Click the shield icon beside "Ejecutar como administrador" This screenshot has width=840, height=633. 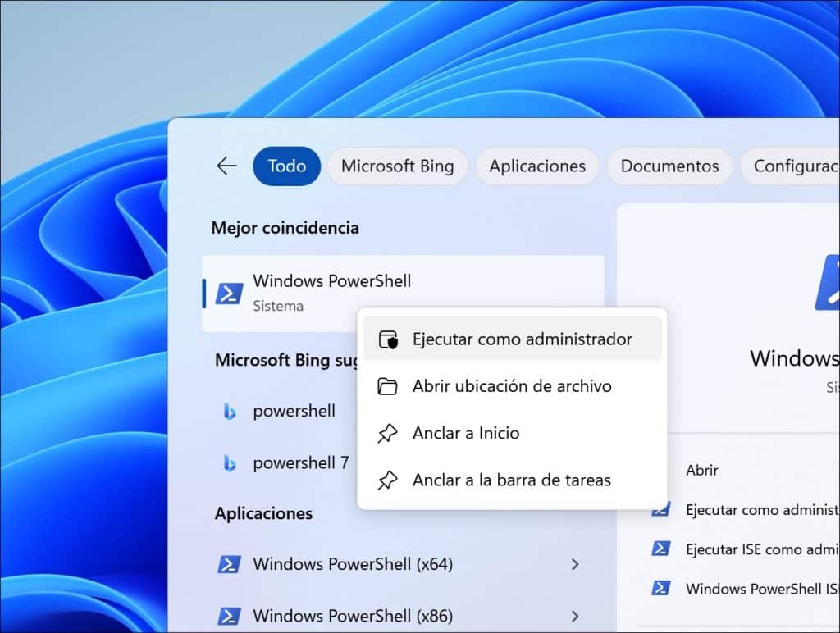tap(386, 338)
